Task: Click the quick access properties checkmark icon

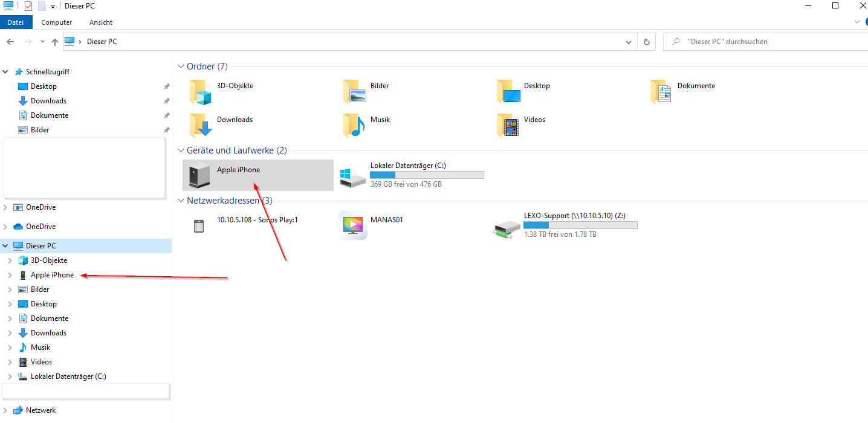Action: pos(28,6)
